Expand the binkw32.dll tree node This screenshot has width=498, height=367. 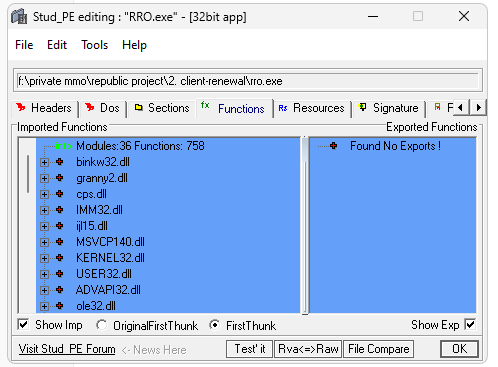point(44,162)
